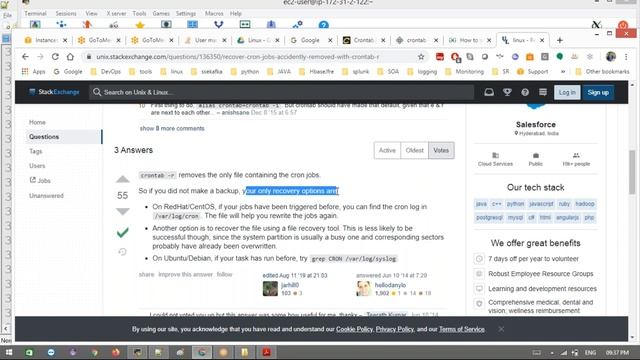
Task: Open Home in the left sidebar
Action: pyautogui.click(x=37, y=122)
